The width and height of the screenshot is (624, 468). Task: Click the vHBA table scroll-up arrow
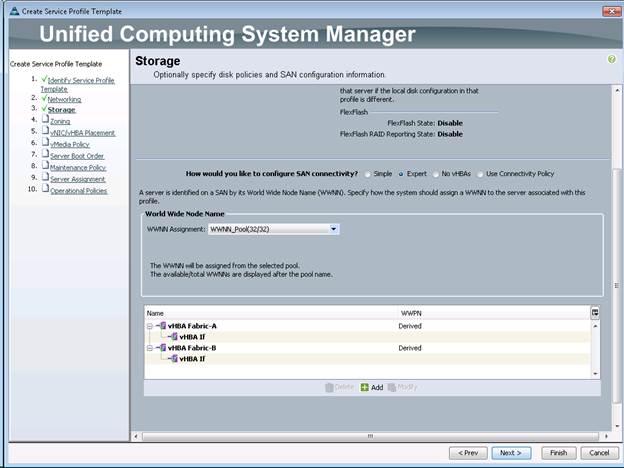595,326
